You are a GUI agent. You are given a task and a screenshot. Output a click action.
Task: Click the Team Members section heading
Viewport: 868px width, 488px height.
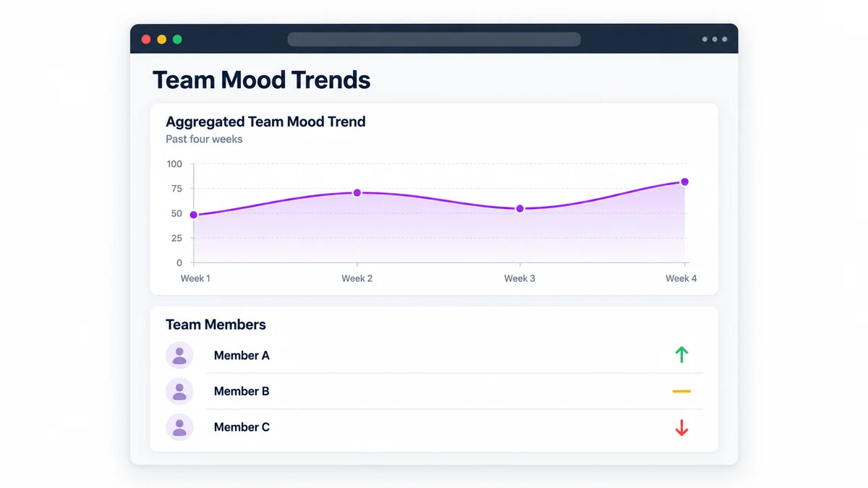(216, 325)
